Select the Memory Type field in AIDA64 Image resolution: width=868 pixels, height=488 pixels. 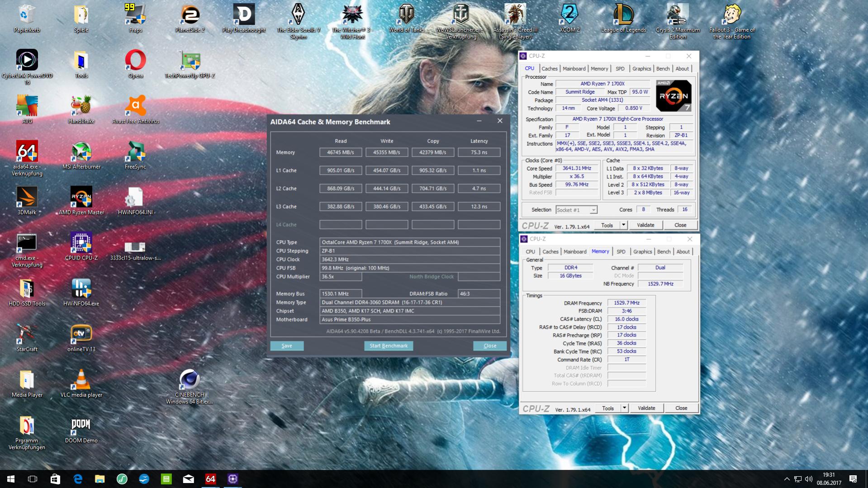410,303
